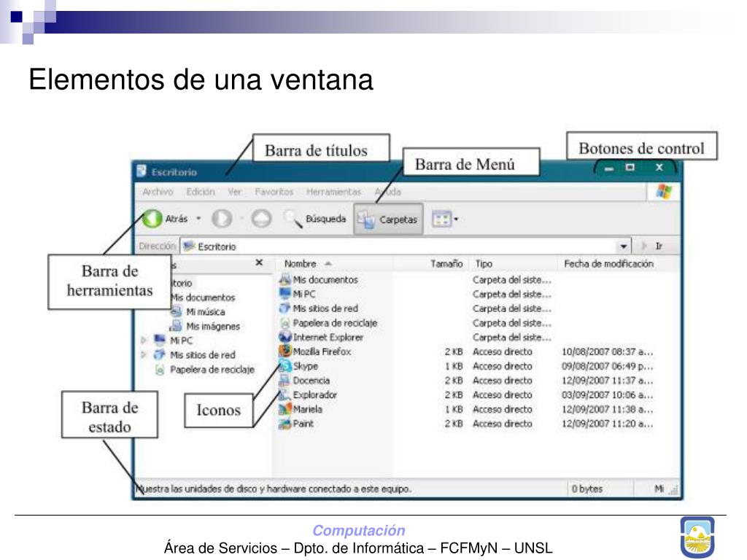Click the Paint date 12/09/2007 11:20 cell

pyautogui.click(x=608, y=424)
